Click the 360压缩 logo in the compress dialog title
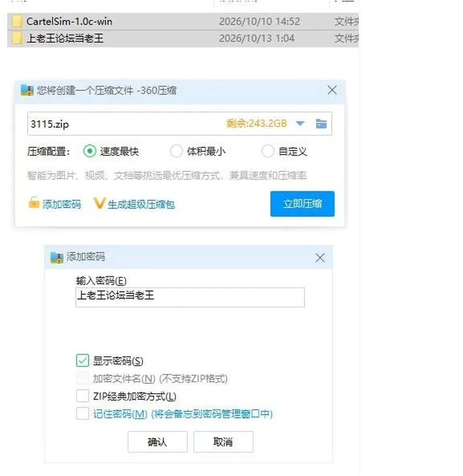The image size is (463, 476). 27,91
